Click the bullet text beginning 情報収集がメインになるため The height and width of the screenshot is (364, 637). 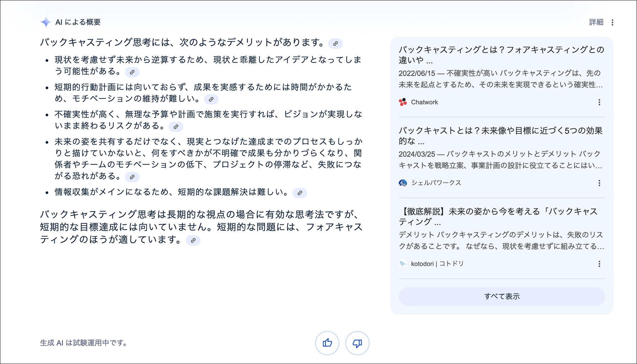tap(172, 192)
